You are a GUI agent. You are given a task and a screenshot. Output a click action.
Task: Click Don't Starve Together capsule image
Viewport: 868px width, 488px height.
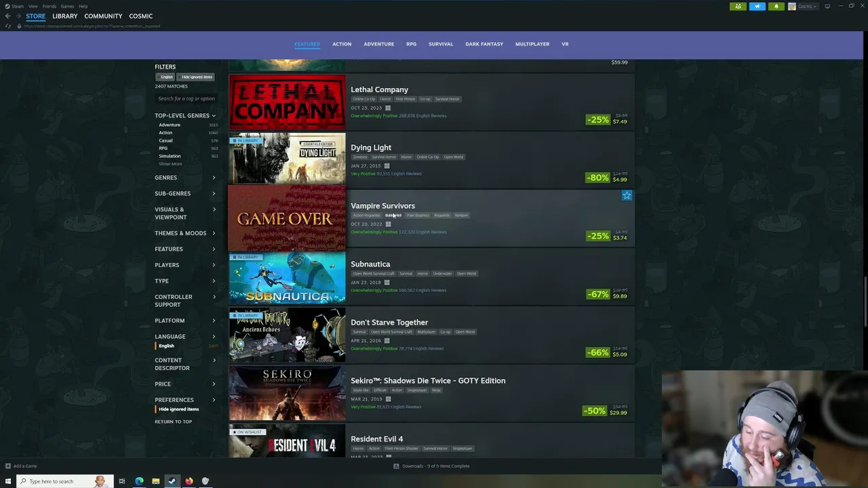point(287,335)
